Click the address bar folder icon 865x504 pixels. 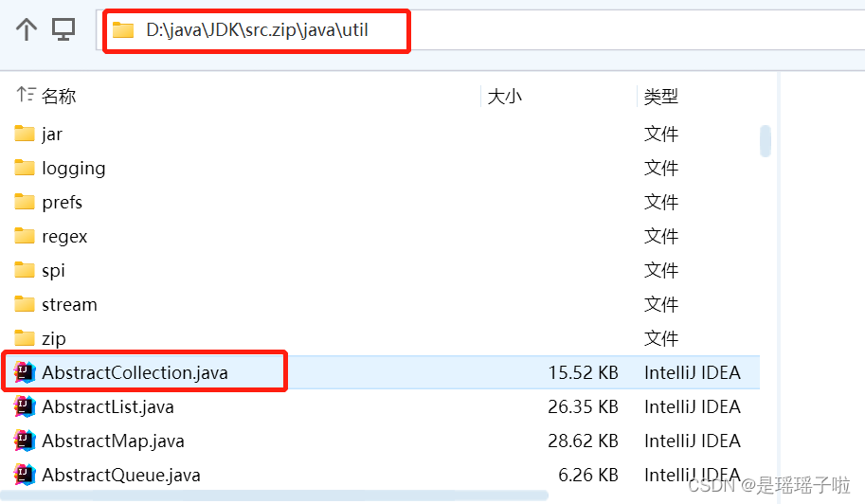coord(123,29)
